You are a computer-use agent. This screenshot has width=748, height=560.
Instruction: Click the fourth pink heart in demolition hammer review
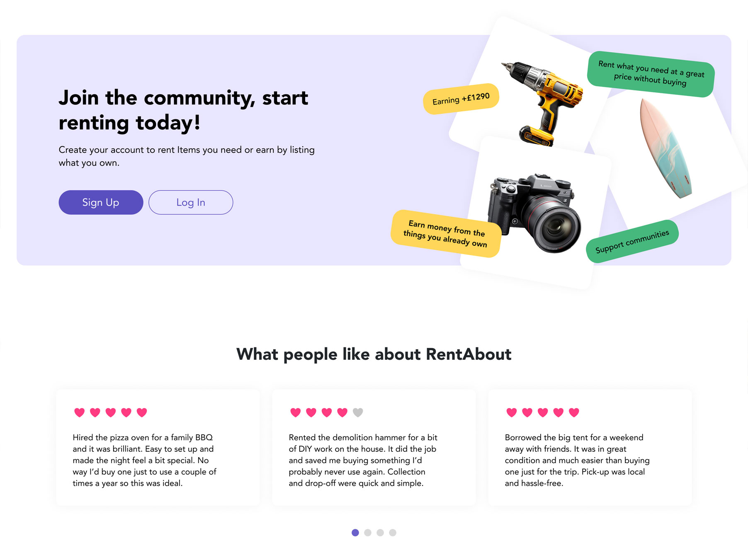tap(342, 412)
